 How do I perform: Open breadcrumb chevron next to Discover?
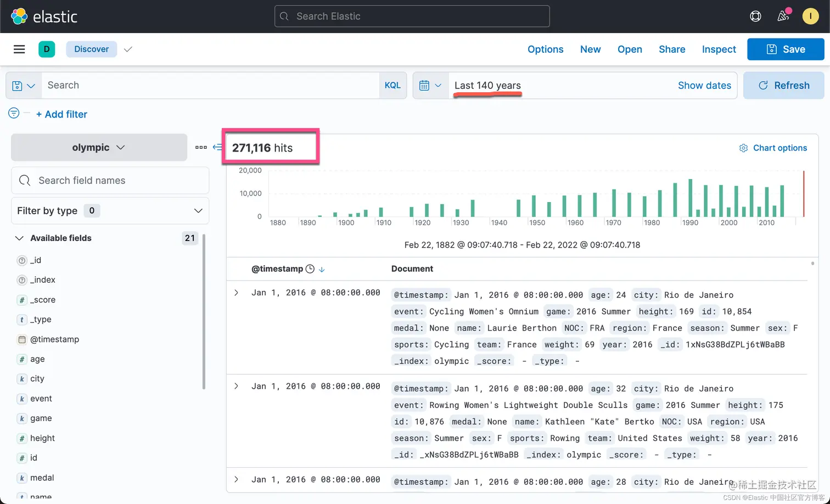click(128, 49)
